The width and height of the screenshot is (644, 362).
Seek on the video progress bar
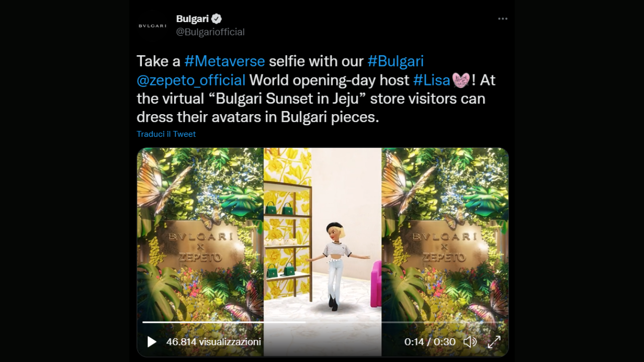[x=322, y=322]
